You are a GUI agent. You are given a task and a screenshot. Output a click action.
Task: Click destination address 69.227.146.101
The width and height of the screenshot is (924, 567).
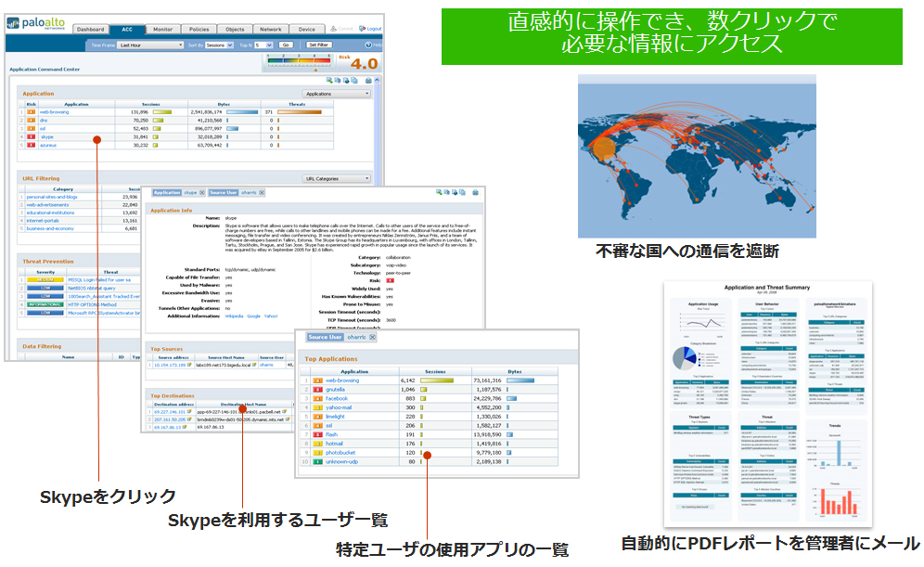(170, 412)
